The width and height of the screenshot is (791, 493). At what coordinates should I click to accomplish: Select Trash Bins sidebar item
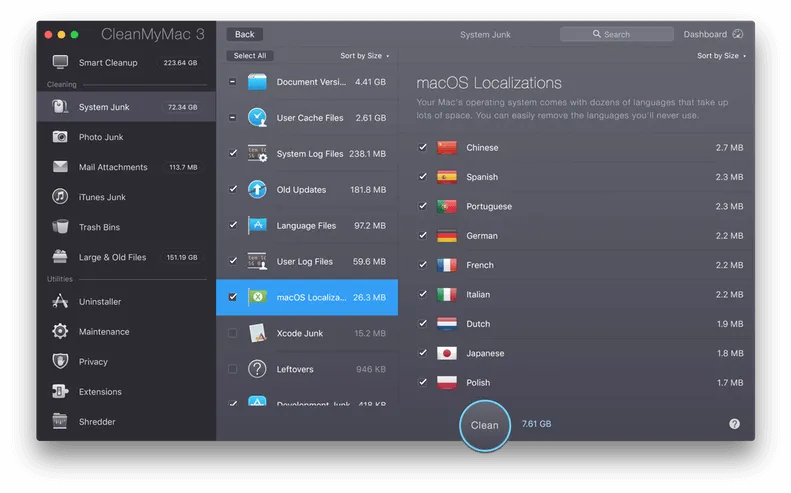(126, 227)
